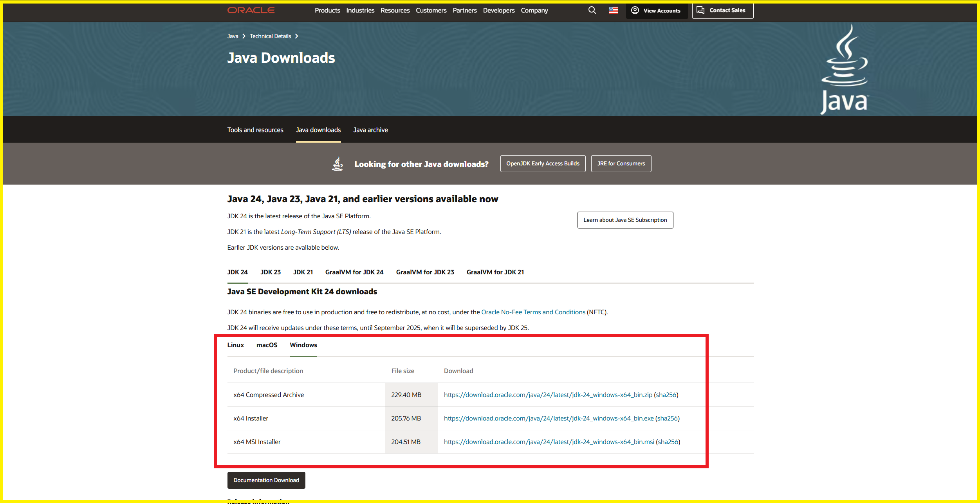Click OpenJDK Early Access Builds button

pos(543,164)
